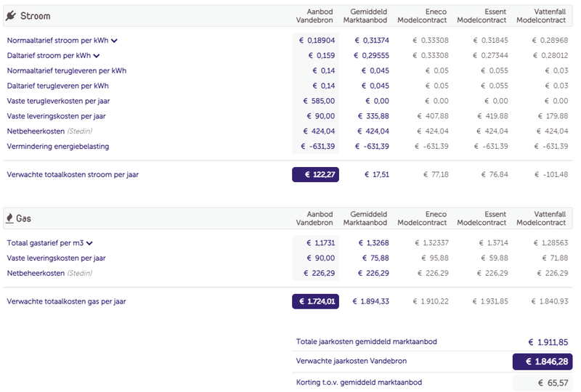Viewport: 581px width, 392px height.
Task: Select discount value € 65,57
Action: (553, 383)
